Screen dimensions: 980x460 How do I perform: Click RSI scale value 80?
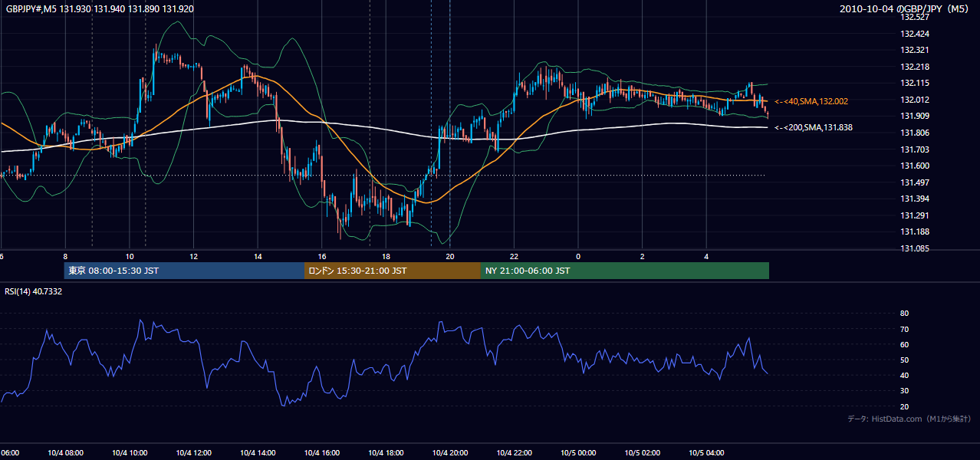(904, 314)
